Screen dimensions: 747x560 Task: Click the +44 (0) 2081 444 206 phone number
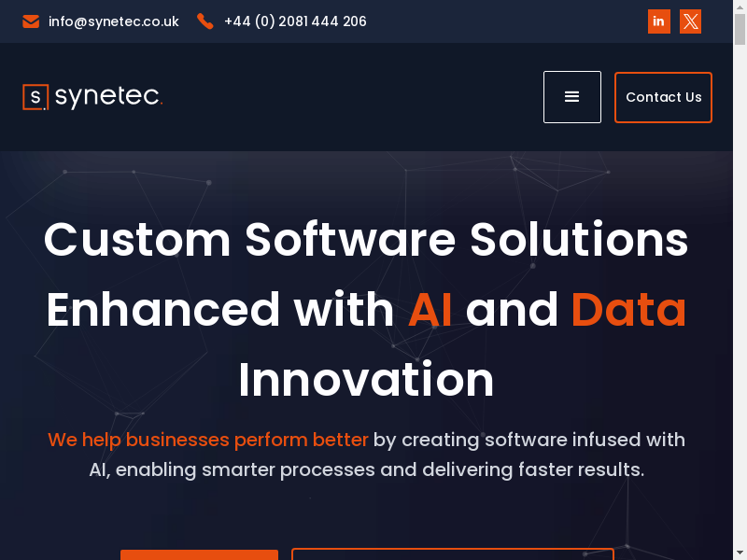click(295, 21)
